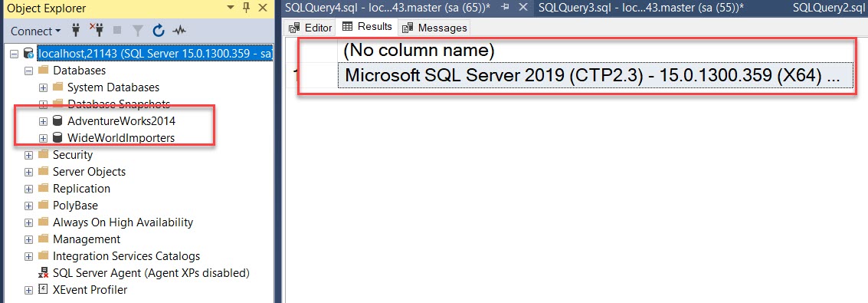Expand the Database Snapshots folder

point(43,104)
